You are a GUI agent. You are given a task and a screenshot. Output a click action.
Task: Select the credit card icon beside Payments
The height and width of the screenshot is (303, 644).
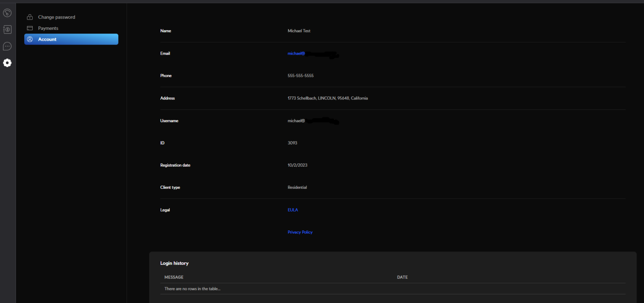29,28
